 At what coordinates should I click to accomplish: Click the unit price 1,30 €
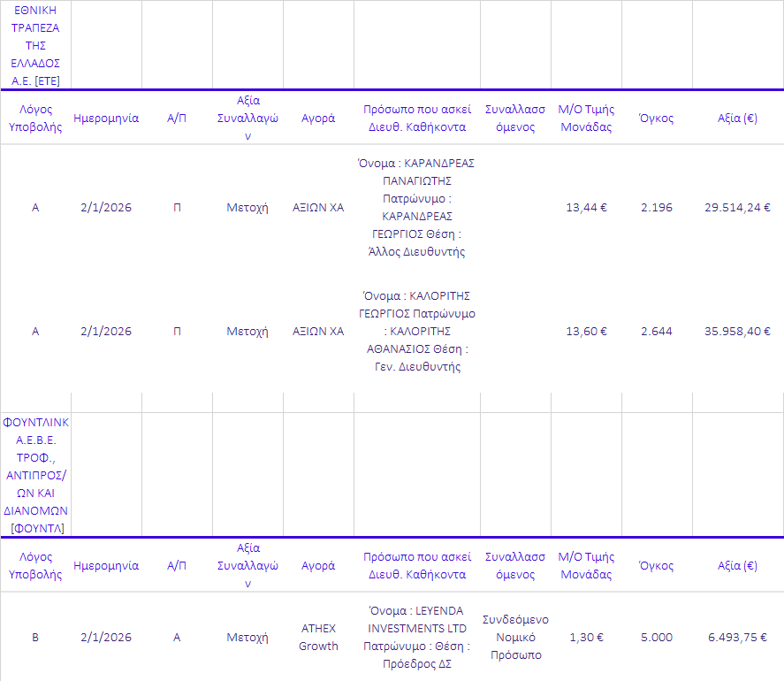[x=587, y=637]
